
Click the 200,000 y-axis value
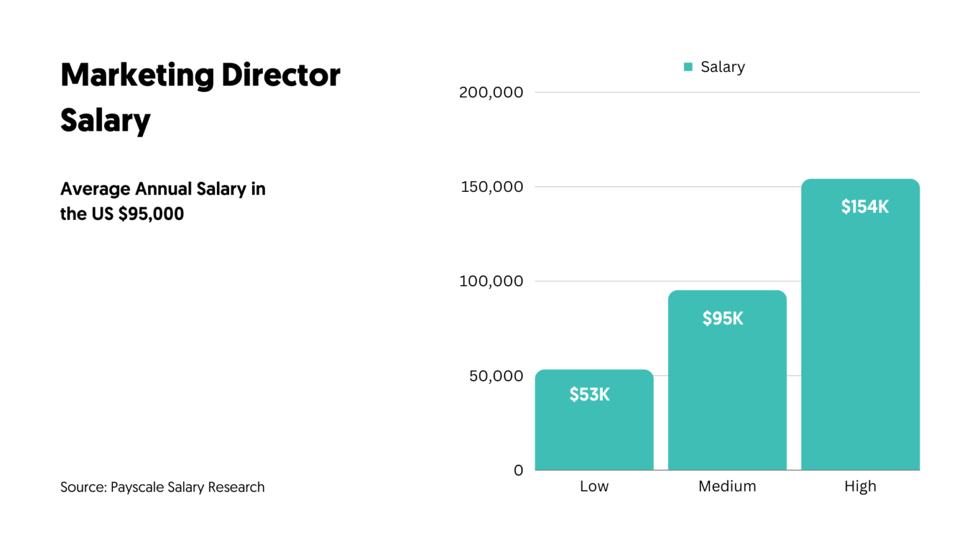[x=491, y=92]
